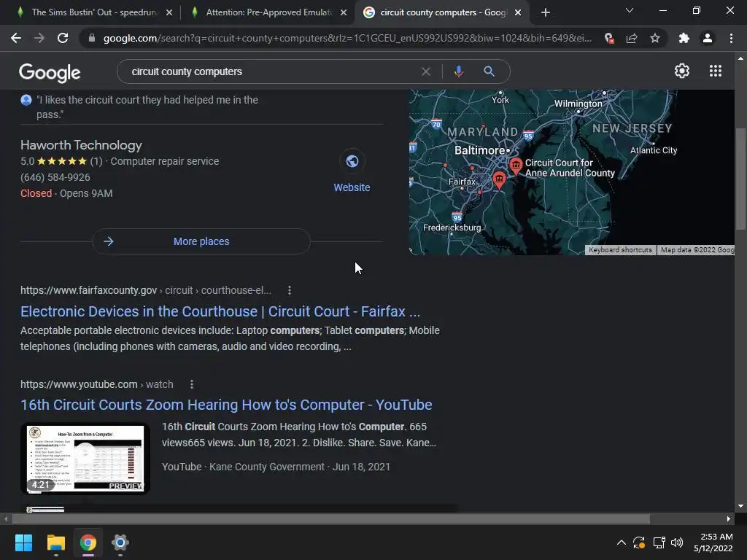The image size is (747, 560).
Task: Open the Windows Start menu
Action: point(24,542)
